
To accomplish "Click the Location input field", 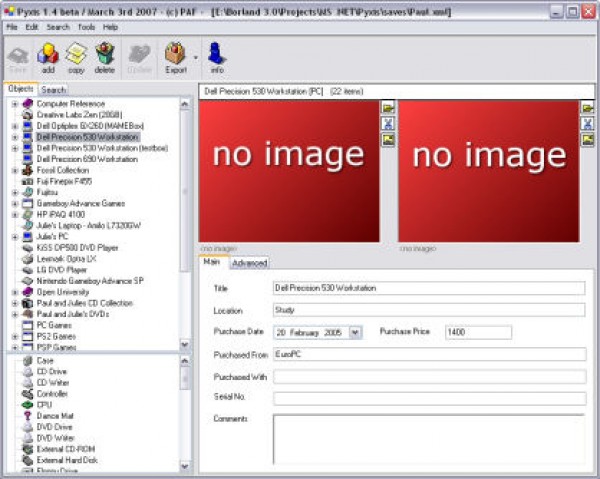I will 429,310.
